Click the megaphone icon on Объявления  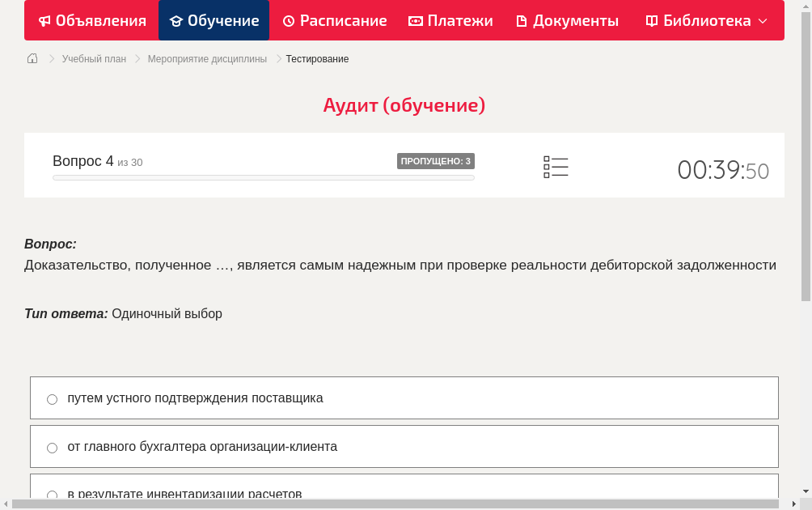coord(45,20)
